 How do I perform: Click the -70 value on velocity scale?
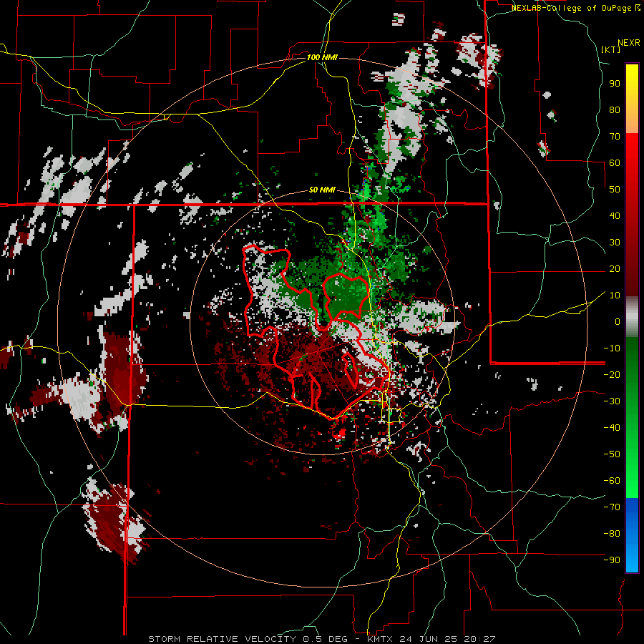click(x=612, y=507)
